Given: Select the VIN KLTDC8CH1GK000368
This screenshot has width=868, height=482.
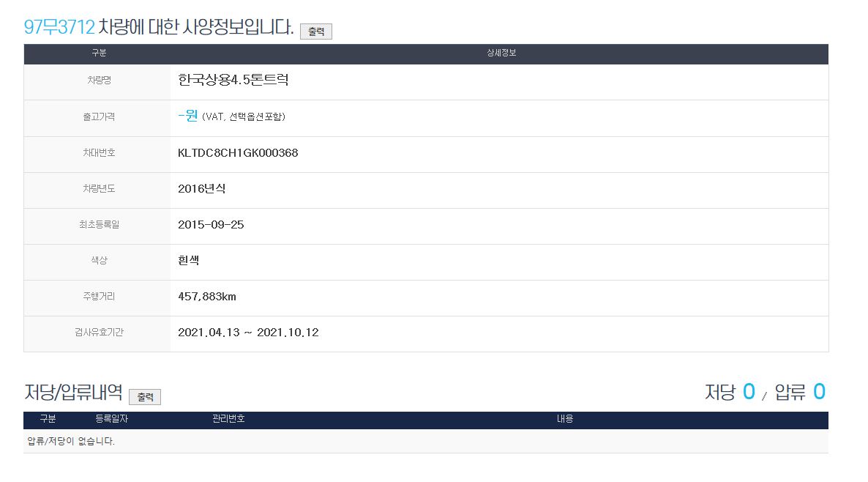Looking at the screenshot, I should (238, 153).
